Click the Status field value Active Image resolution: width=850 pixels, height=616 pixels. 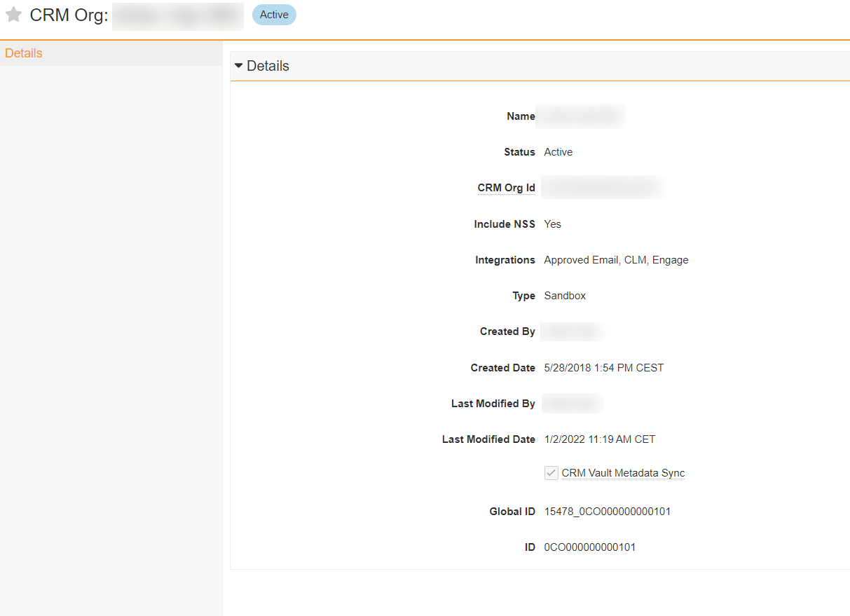[x=558, y=152]
